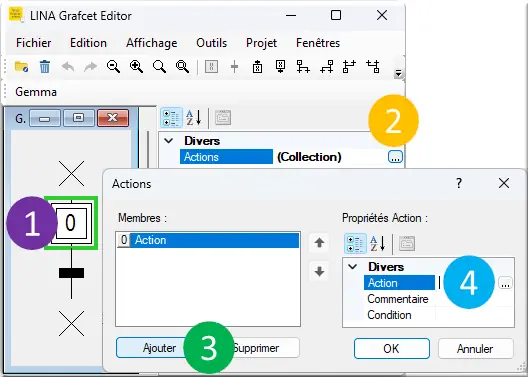Click the help question mark in Actions dialog
Viewport: 528px width, 377px height.
(x=459, y=183)
